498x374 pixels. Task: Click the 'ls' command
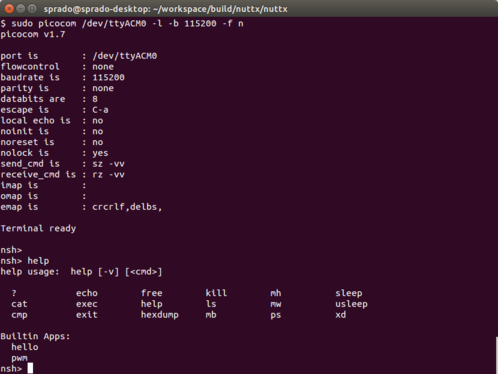coord(211,304)
